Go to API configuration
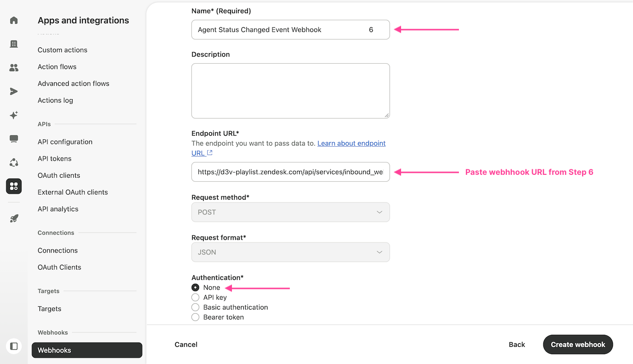This screenshot has width=633, height=364. (x=65, y=142)
